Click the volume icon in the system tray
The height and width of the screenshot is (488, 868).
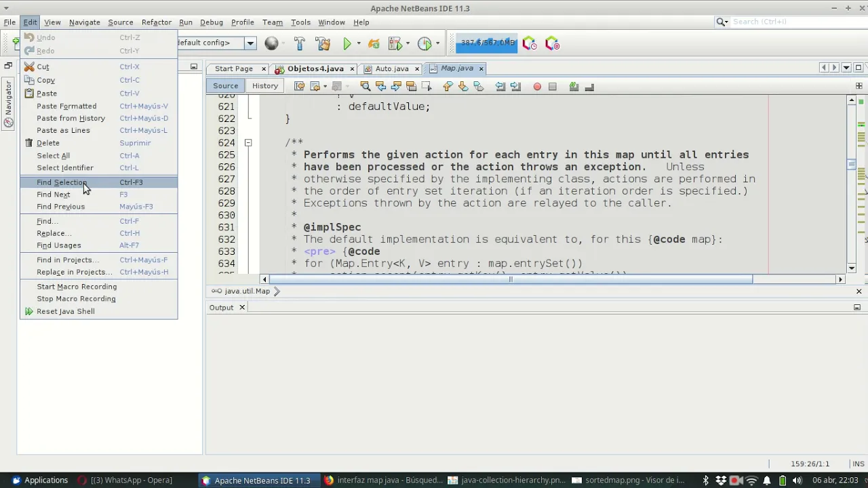(797, 481)
